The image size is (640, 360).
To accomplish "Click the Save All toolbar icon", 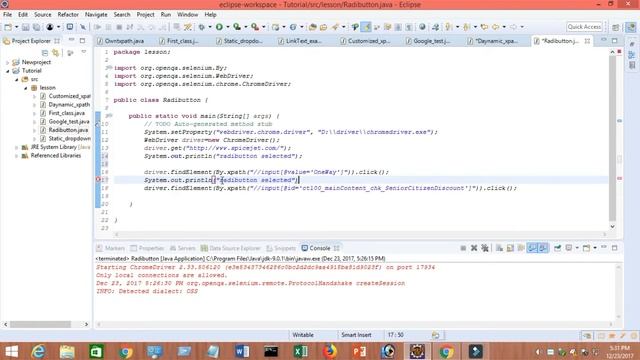I will [36, 27].
